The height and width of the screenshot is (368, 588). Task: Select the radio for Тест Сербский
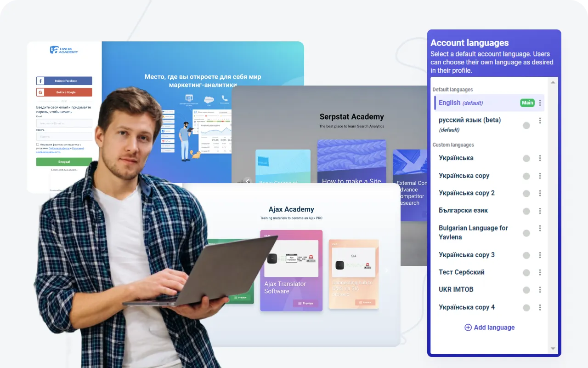pyautogui.click(x=526, y=272)
